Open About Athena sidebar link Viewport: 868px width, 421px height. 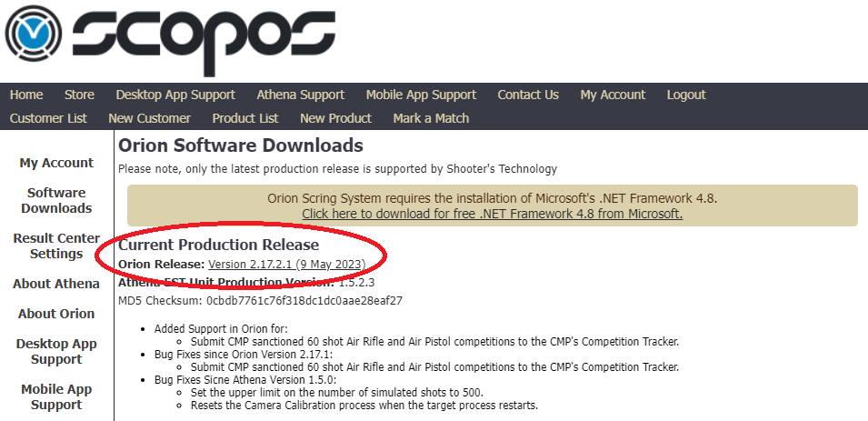coord(56,284)
